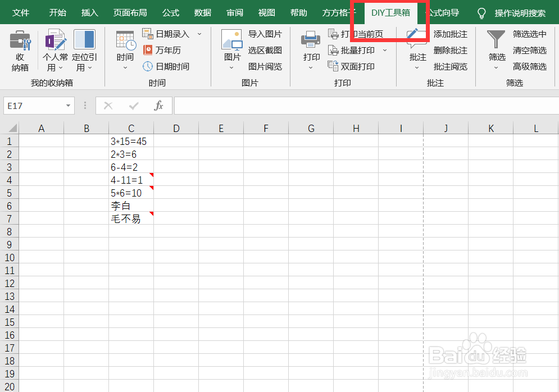Open the 文件 menu tab
The height and width of the screenshot is (392, 559).
pyautogui.click(x=20, y=13)
